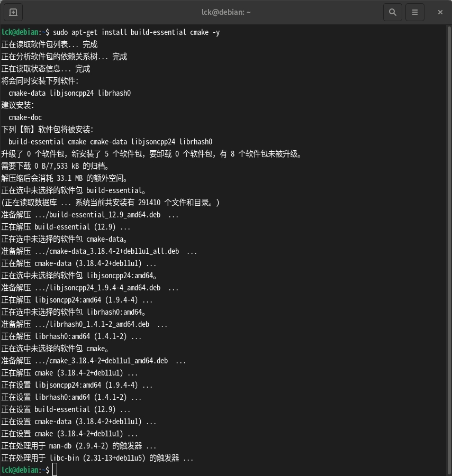452x476 pixels.
Task: Click '正在设置 cmake-data (3.18.4-2+deb11u1)' line
Action: tap(79, 422)
